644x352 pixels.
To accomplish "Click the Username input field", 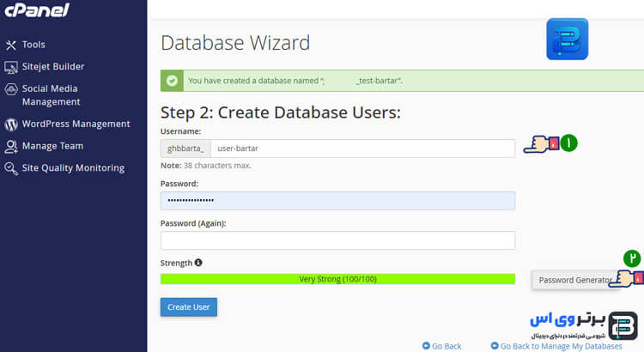I will click(x=361, y=148).
